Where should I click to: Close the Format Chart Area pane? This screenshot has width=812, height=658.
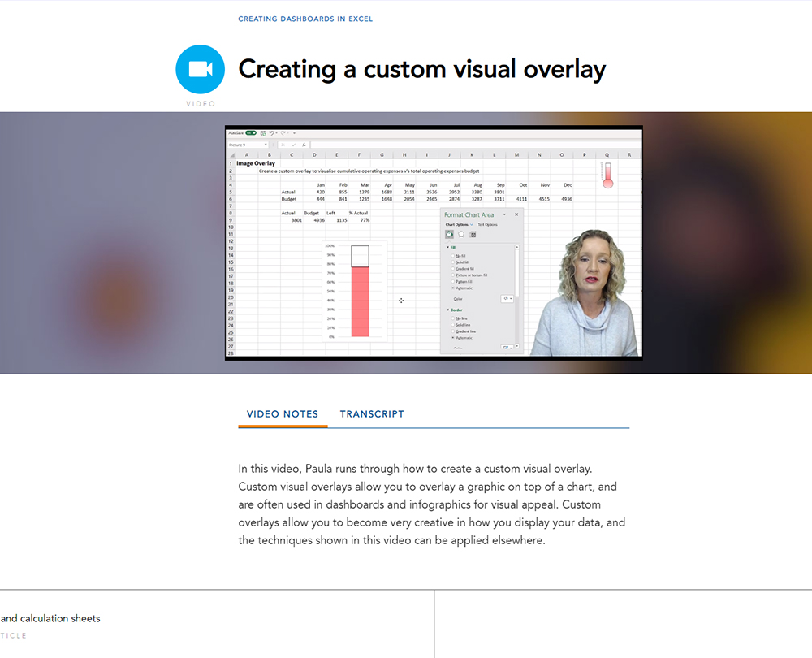coord(516,214)
